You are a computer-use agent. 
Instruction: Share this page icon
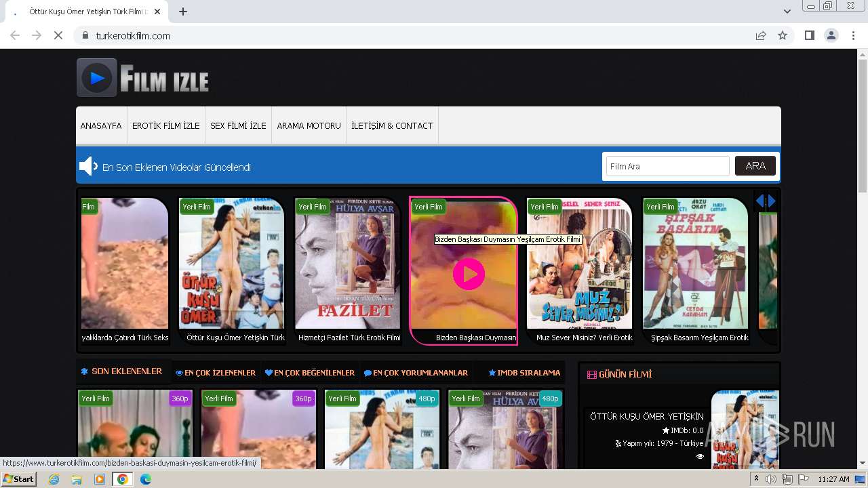click(761, 36)
